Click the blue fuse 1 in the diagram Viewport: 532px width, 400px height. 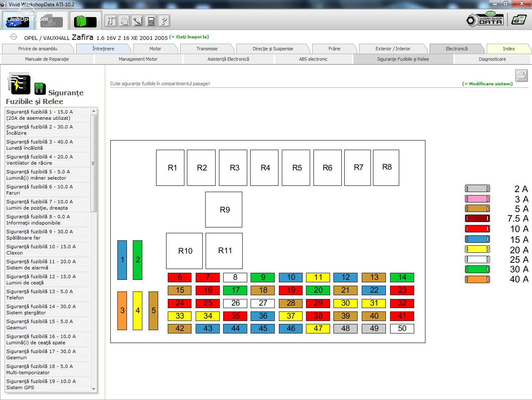[x=122, y=260]
